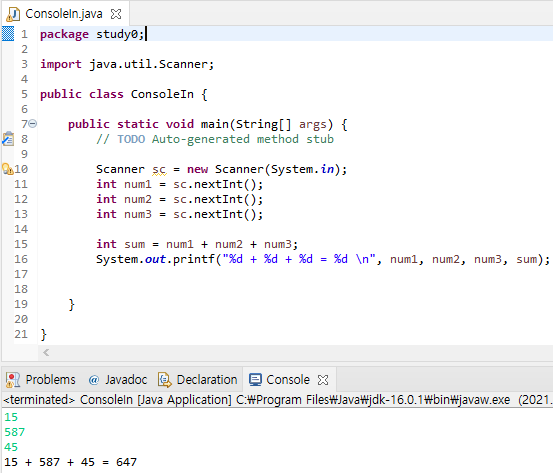
Task: Click the Javadoc @ icon
Action: (93, 380)
